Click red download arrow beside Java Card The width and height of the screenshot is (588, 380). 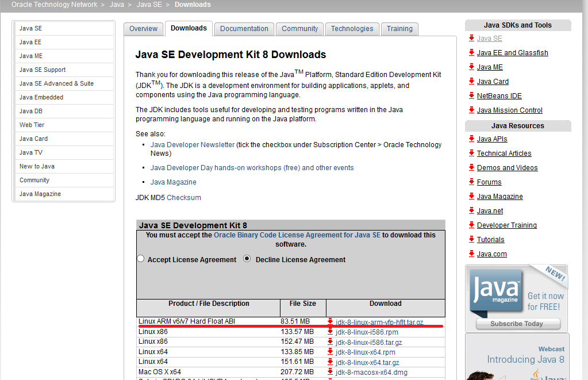[x=472, y=81]
